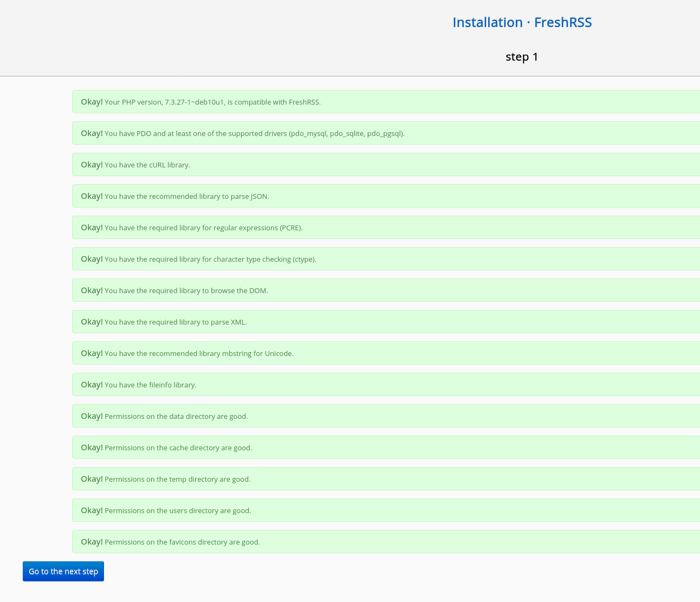Click the data directory permissions message
Viewport: 700px width, 602px height.
click(x=386, y=416)
